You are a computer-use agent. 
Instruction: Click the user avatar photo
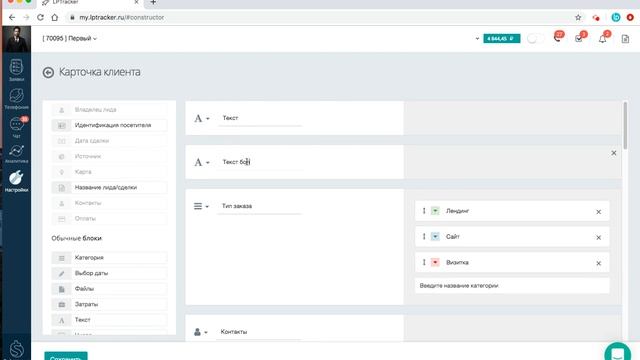point(16,39)
